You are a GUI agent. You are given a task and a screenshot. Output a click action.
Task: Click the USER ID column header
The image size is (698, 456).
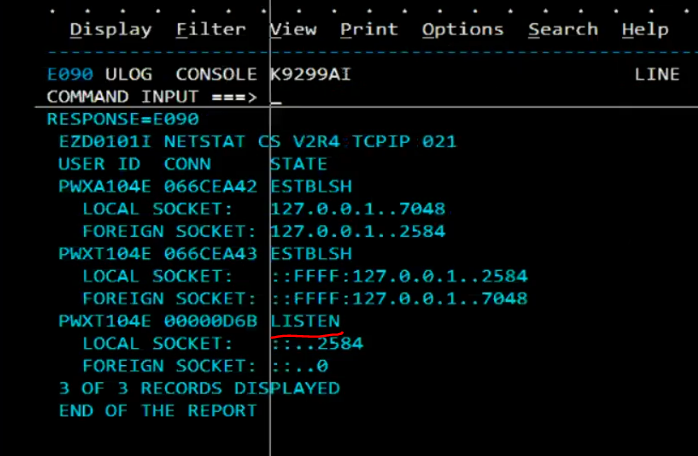(99, 164)
